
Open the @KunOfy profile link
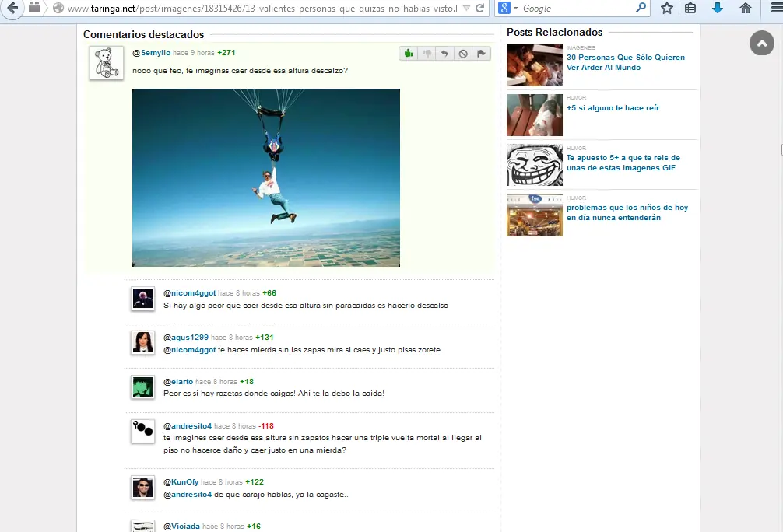pyautogui.click(x=181, y=482)
